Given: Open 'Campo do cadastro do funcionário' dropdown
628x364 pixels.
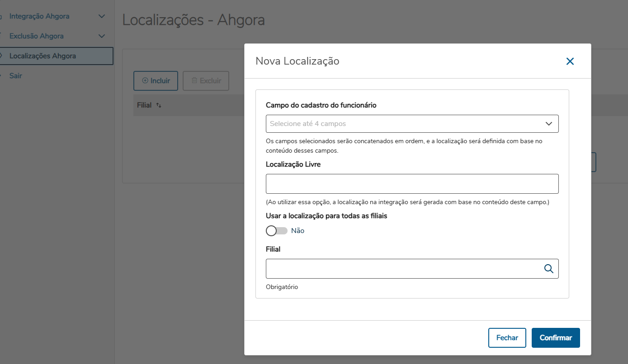Looking at the screenshot, I should 549,124.
